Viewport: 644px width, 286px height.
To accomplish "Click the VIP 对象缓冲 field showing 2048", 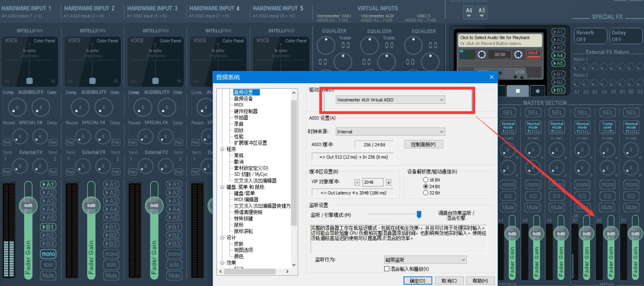I will [373, 182].
